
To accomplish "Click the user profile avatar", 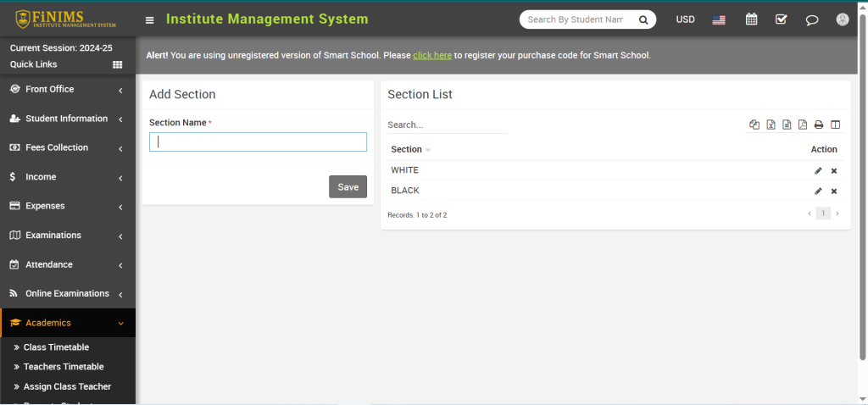I will click(x=842, y=19).
